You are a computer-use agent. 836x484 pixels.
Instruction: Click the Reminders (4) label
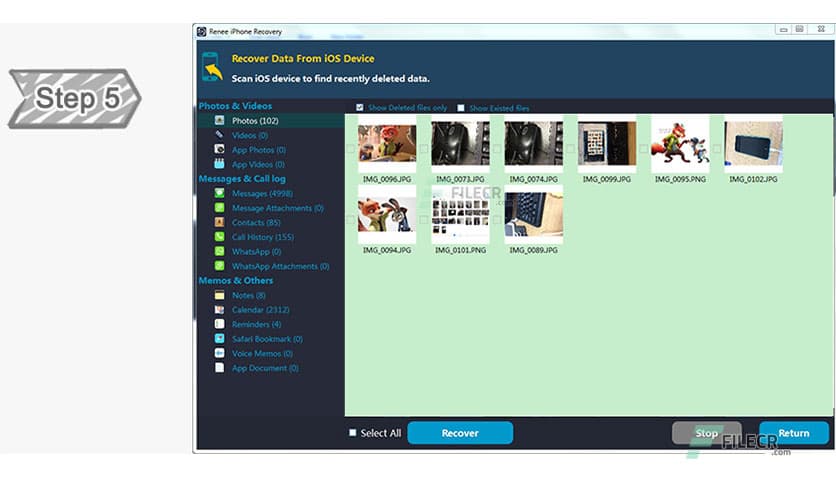click(256, 324)
